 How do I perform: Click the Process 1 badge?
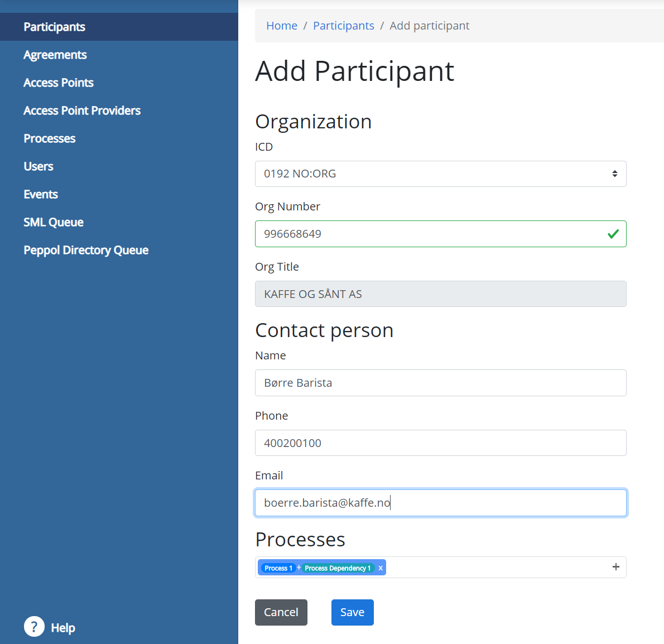278,568
